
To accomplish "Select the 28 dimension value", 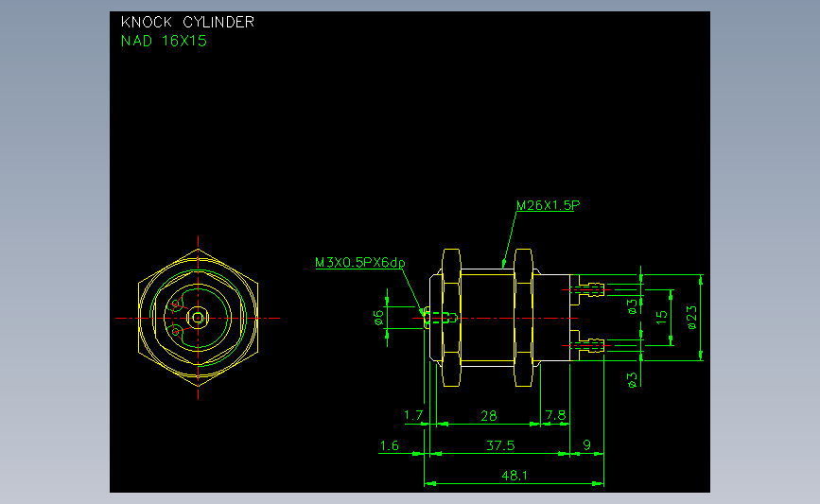I will click(x=488, y=416).
